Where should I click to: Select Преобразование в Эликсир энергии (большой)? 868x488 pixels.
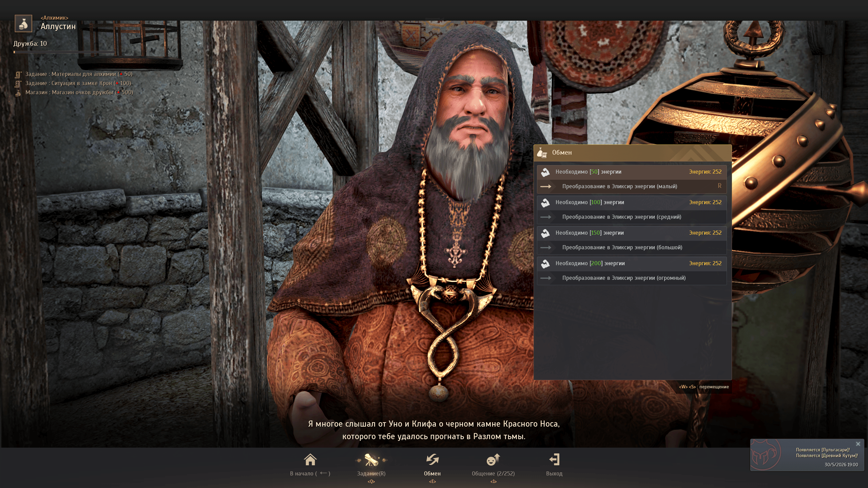click(632, 248)
